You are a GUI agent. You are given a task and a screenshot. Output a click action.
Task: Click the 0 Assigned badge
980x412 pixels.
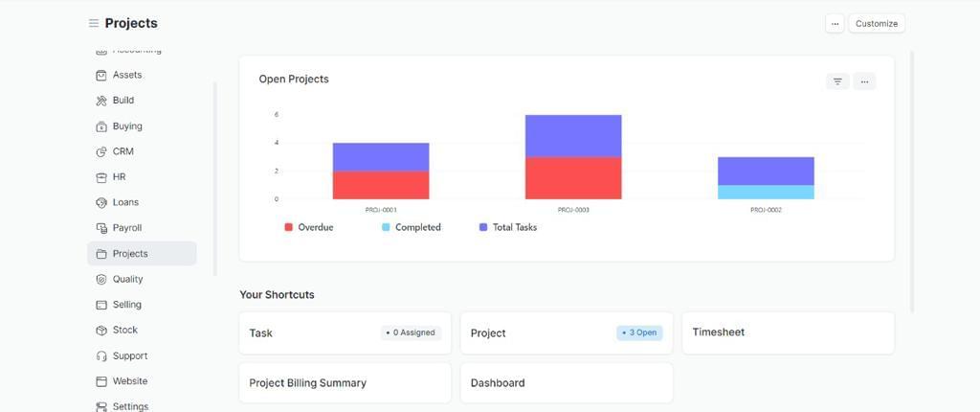click(411, 333)
